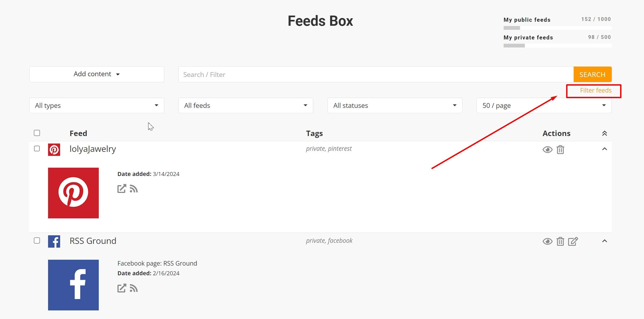The height and width of the screenshot is (319, 644).
Task: Change the 50 / page setting
Action: 544,105
